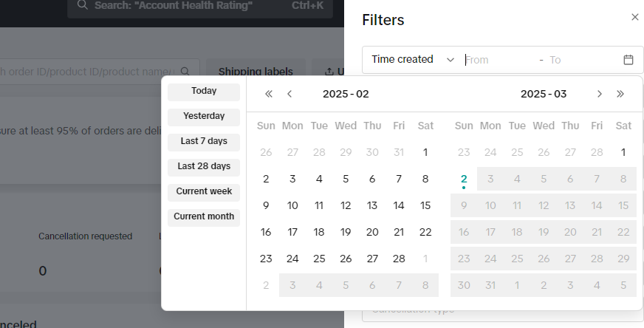
Task: Click the calendar icon in date field
Action: pyautogui.click(x=628, y=60)
